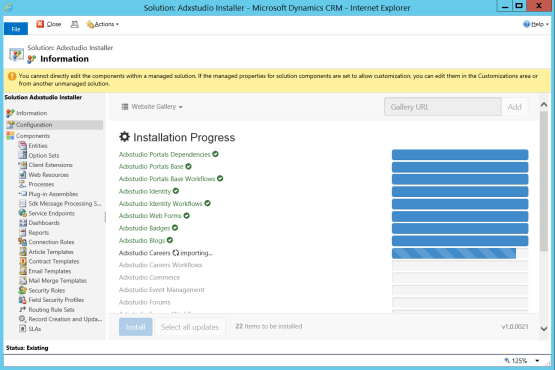This screenshot has width=555, height=370.
Task: Click the Install button
Action: (x=136, y=327)
